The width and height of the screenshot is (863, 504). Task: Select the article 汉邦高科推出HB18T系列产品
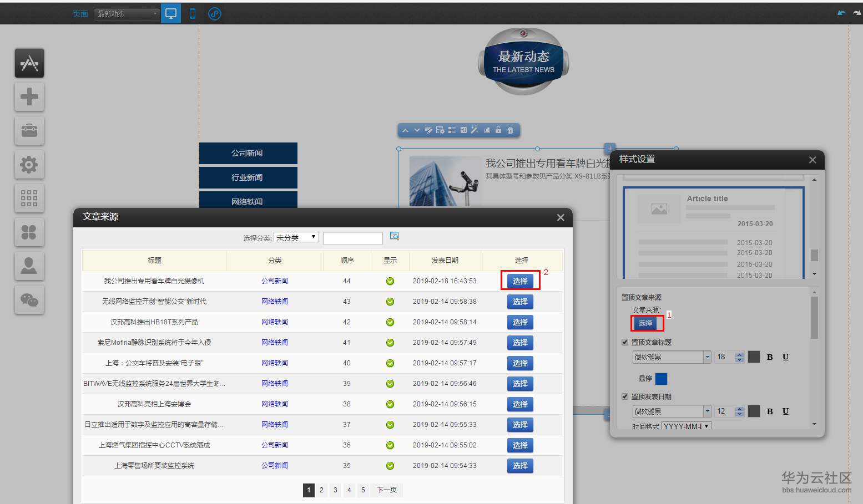click(520, 322)
